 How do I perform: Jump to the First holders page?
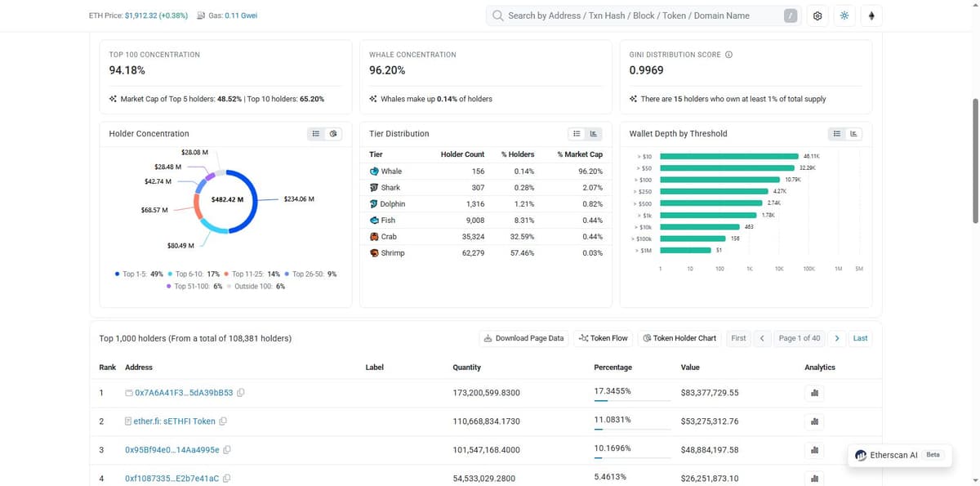pos(738,338)
